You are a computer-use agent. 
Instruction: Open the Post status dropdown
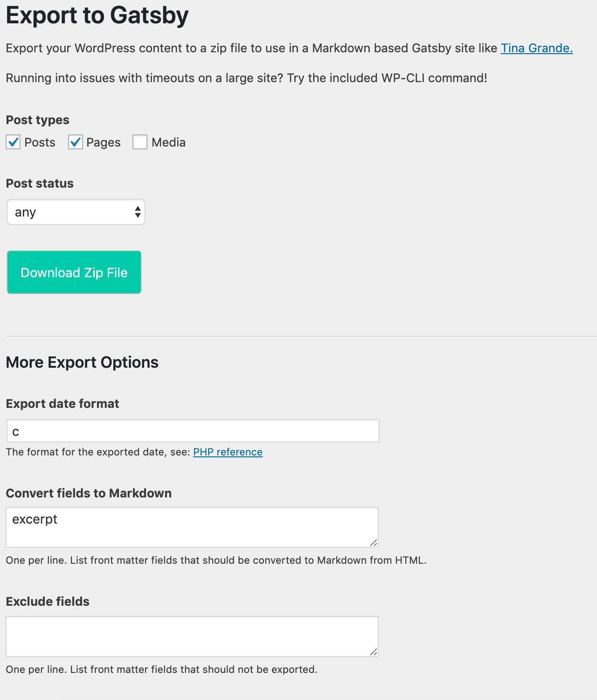click(x=75, y=212)
